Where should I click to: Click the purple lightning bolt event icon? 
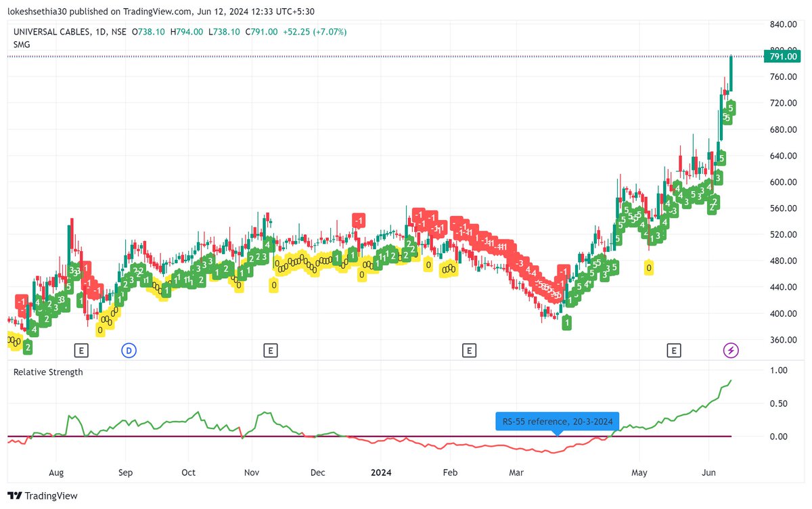coord(731,350)
